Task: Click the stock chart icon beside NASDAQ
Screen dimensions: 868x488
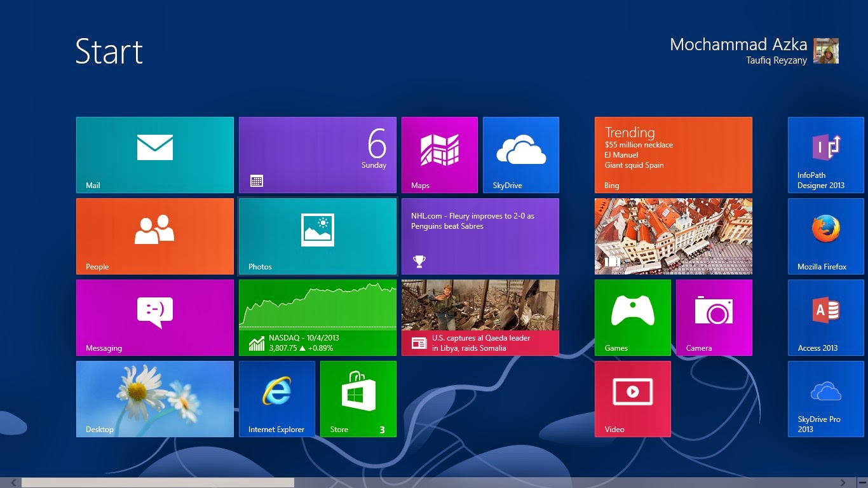Action: (x=257, y=344)
